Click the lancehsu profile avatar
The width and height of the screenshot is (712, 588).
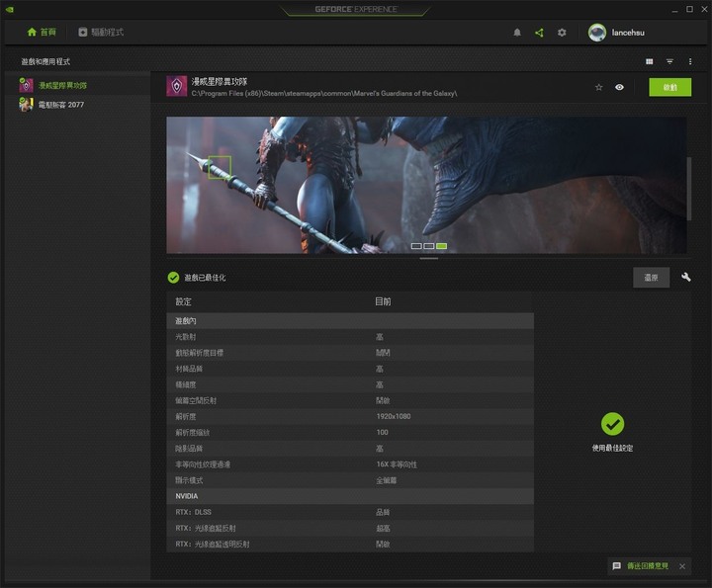pos(597,33)
